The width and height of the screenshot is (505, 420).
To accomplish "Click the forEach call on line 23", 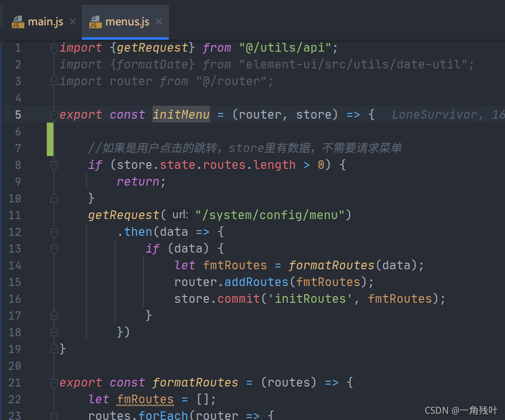I will point(163,416).
